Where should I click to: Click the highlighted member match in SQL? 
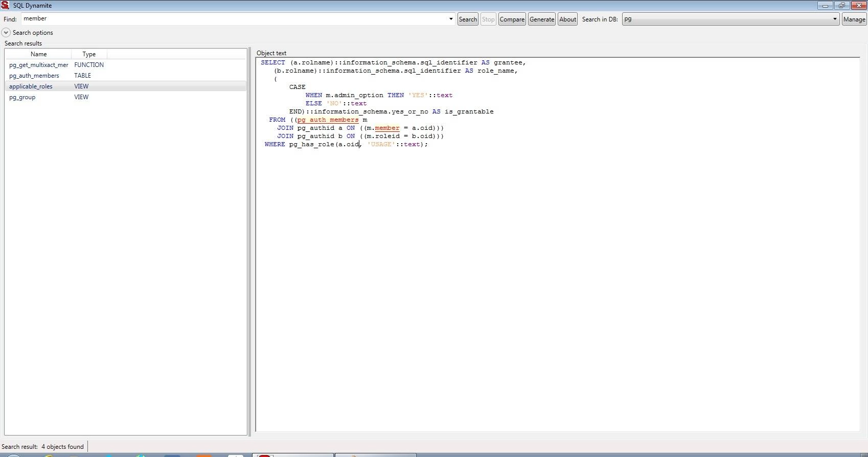point(387,128)
